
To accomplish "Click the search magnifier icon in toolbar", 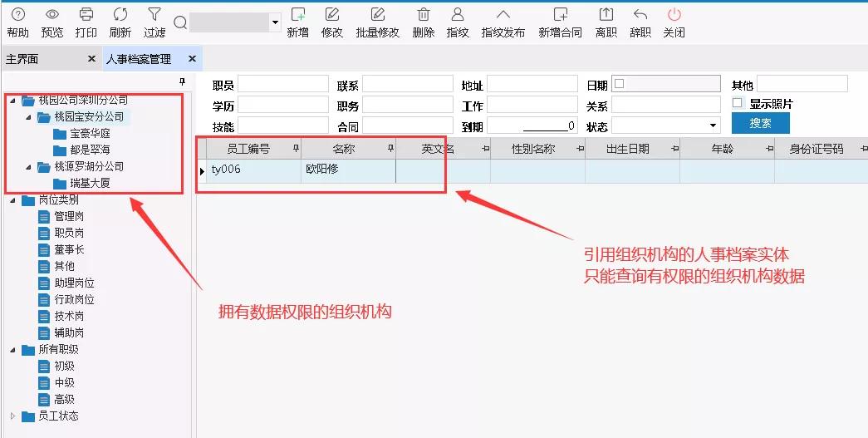I will coord(180,22).
